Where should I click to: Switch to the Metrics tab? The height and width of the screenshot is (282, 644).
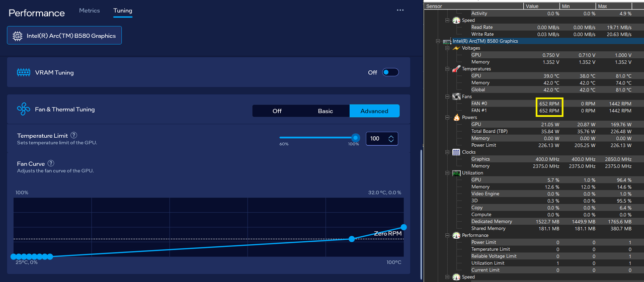pyautogui.click(x=90, y=11)
